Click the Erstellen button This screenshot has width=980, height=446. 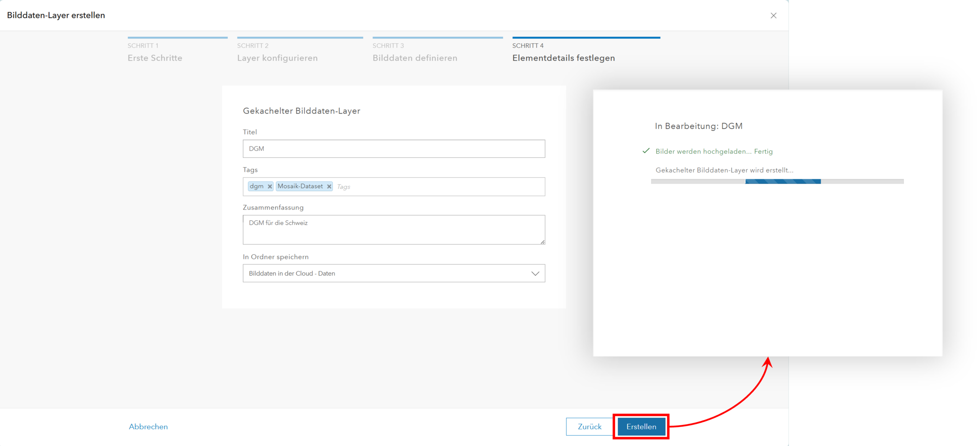(641, 426)
